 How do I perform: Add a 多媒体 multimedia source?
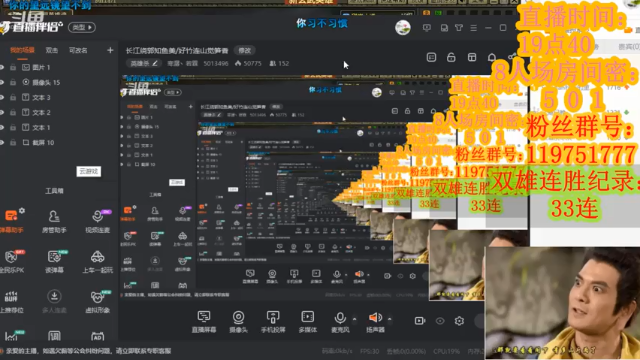click(x=307, y=321)
